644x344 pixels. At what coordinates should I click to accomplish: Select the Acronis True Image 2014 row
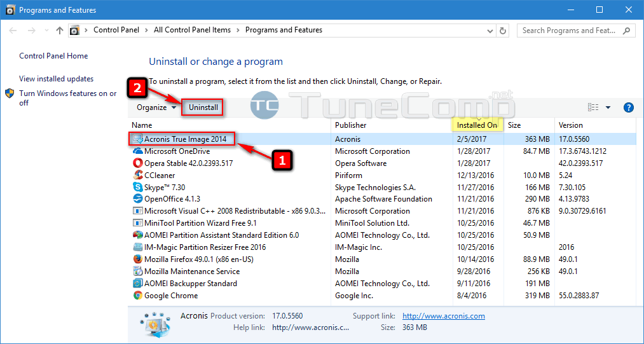click(x=382, y=139)
